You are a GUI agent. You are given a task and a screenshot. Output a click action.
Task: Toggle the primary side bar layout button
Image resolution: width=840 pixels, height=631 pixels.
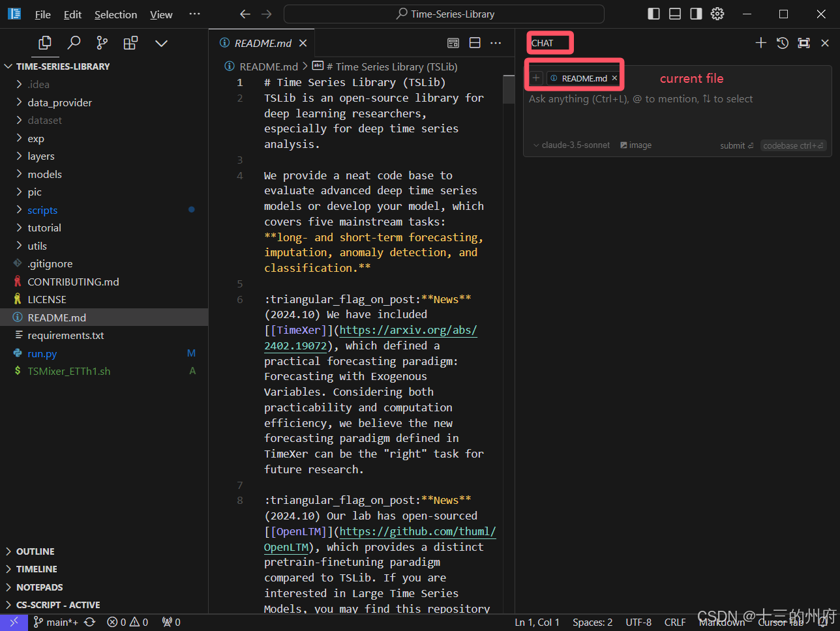click(653, 14)
